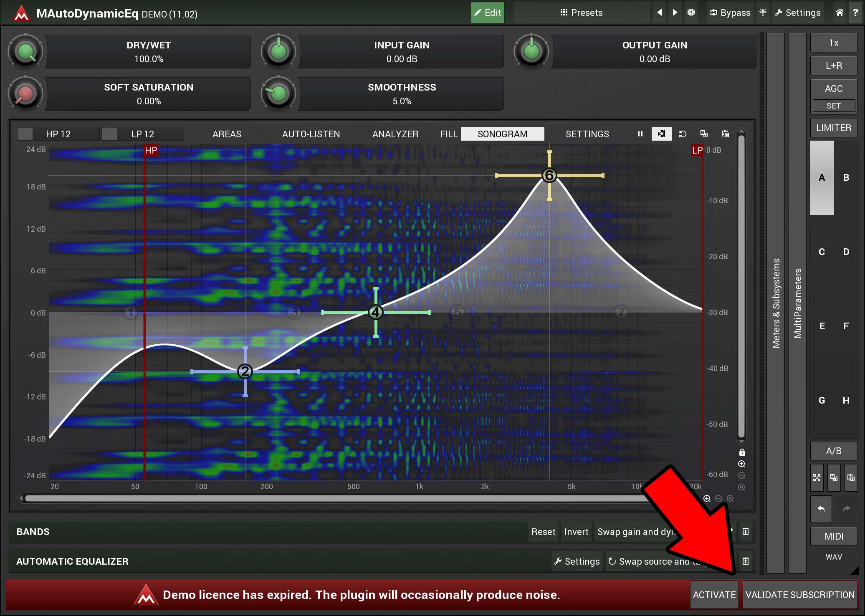Open the Presets dropdown
The height and width of the screenshot is (616, 865).
[x=581, y=13]
